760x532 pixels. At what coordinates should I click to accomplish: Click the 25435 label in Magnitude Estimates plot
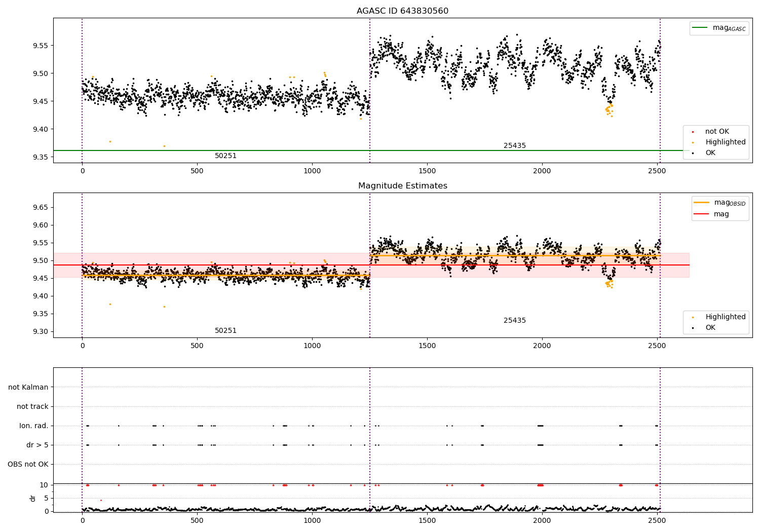[515, 321]
